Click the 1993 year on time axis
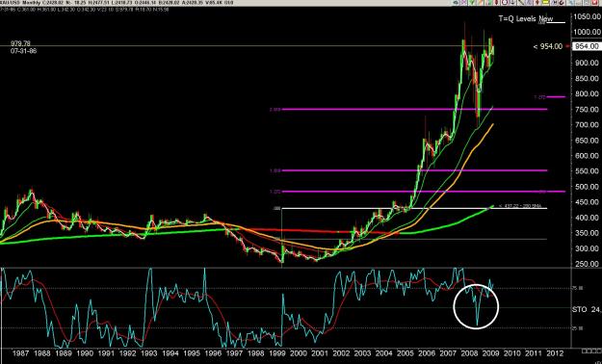602x364 pixels. pos(149,353)
